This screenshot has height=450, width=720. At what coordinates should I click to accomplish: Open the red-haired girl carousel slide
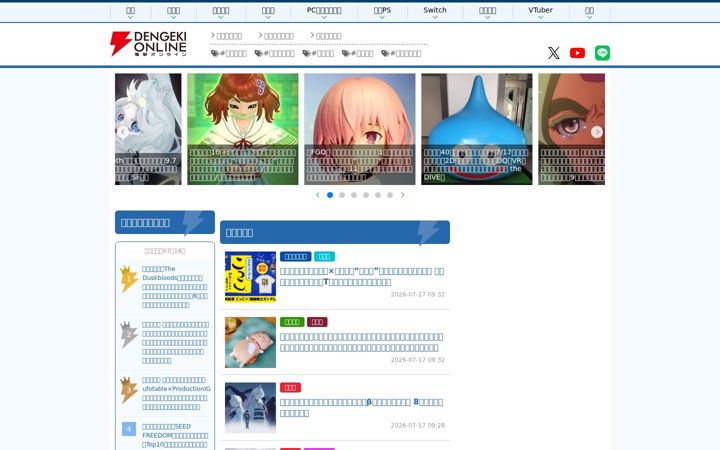[242, 129]
